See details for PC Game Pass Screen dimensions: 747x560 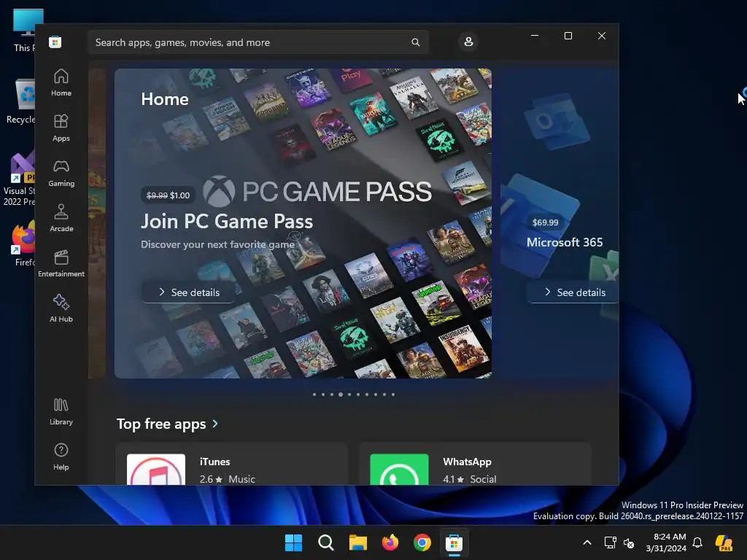189,292
